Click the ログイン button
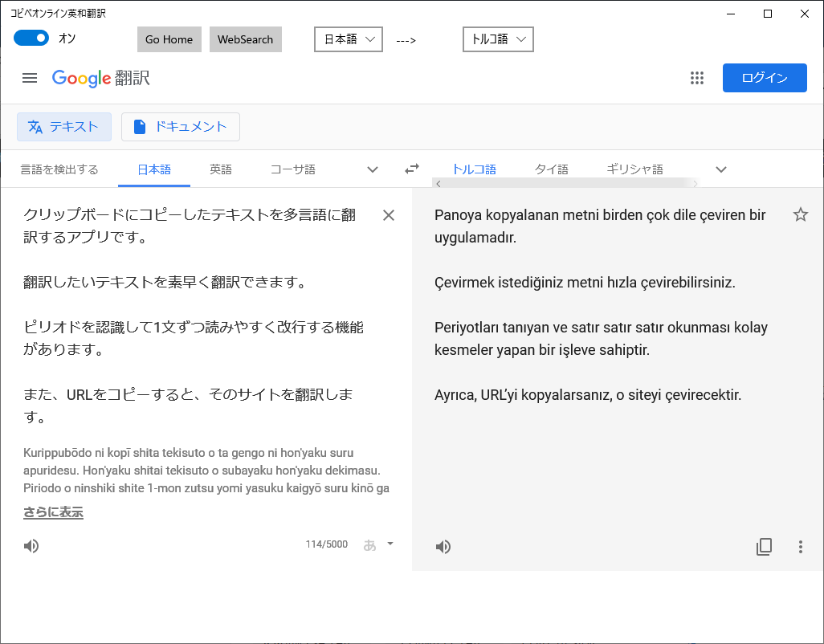824x644 pixels. (x=765, y=78)
